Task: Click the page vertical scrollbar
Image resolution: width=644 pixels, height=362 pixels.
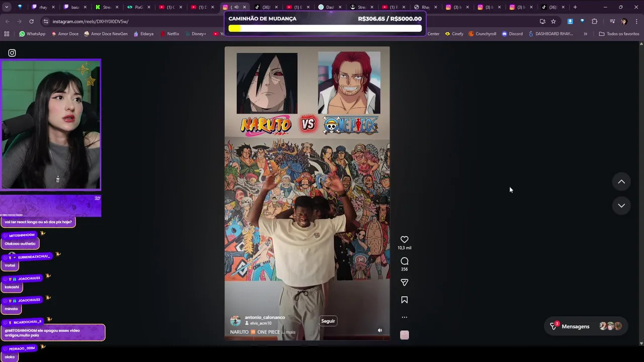Action: click(641, 194)
